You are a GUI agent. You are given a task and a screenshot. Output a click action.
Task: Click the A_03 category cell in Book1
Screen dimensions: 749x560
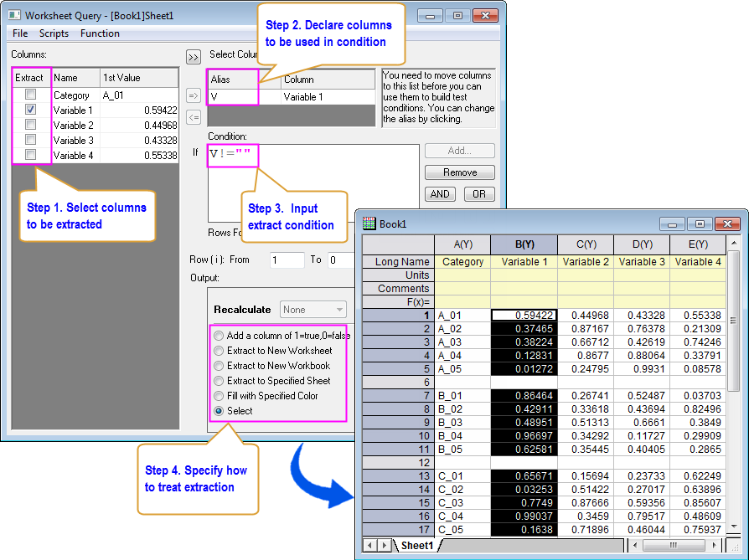(x=462, y=342)
